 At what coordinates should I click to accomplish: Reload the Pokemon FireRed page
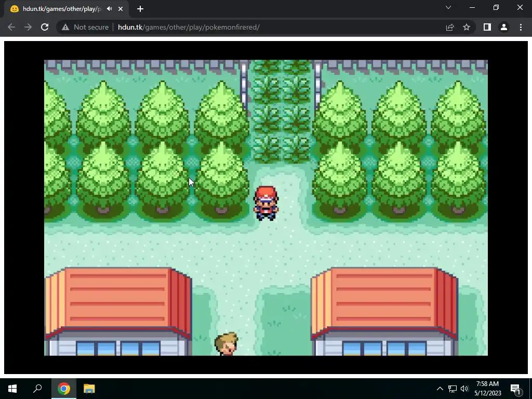[45, 27]
